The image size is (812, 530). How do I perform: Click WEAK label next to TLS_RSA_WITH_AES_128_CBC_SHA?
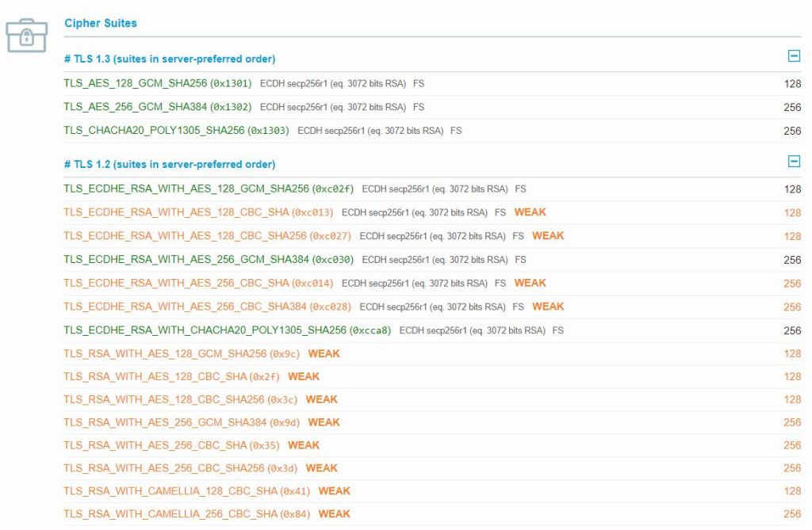pos(304,376)
